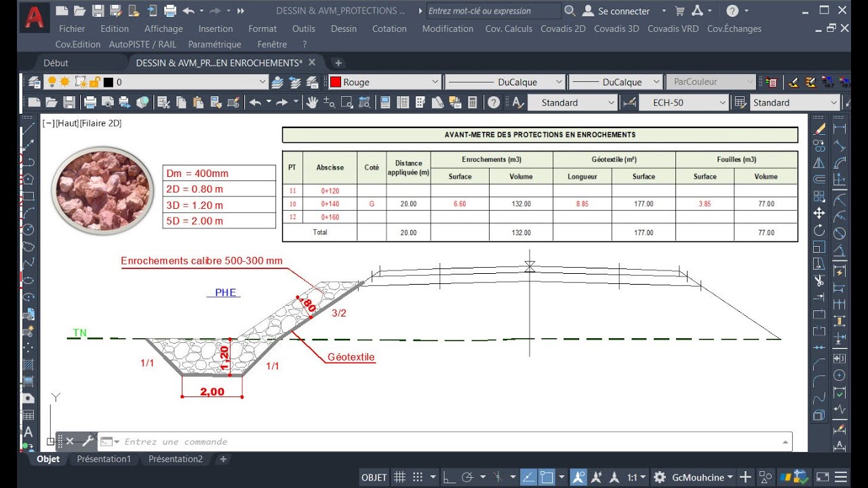Click the Dimension Style icon
Viewport: 868px width, 488px height.
click(629, 102)
